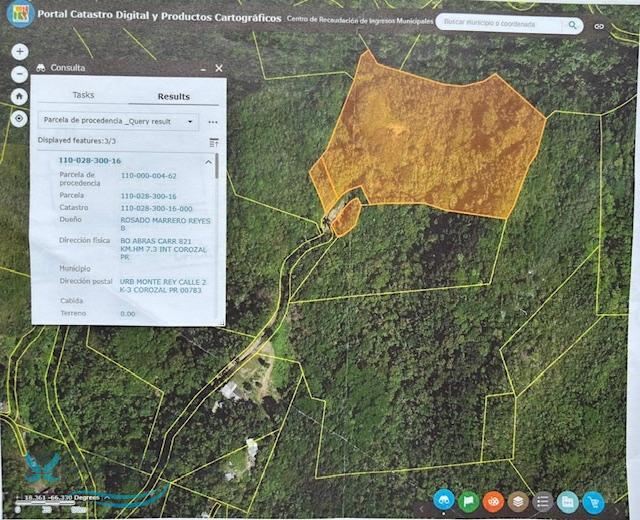Open the Parcela de procedencia query dropdown
This screenshot has height=520, width=640.
118,121
